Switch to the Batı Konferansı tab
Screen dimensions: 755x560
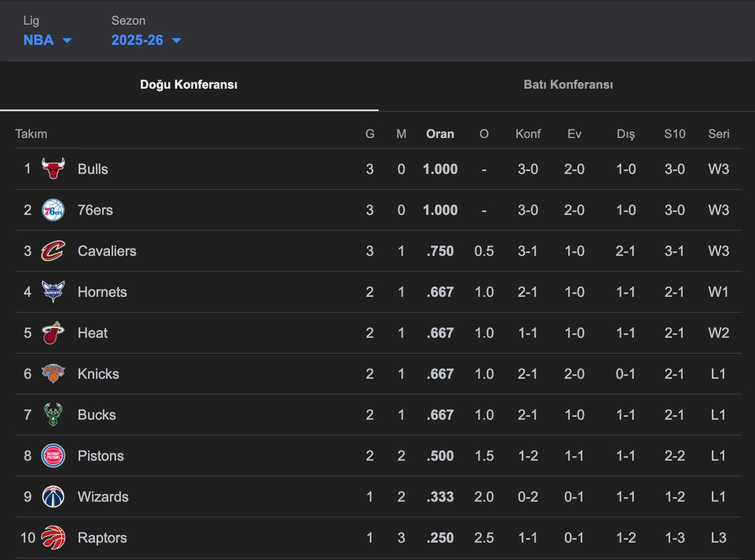568,85
